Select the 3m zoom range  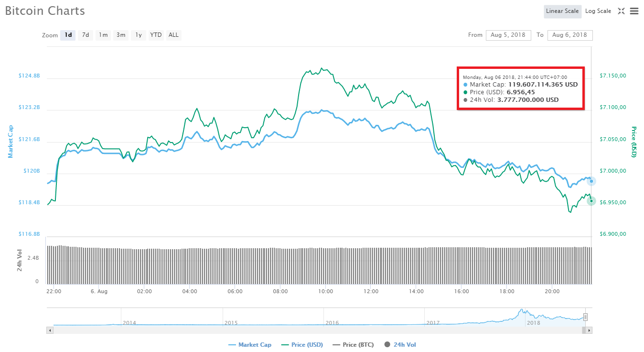tap(120, 35)
